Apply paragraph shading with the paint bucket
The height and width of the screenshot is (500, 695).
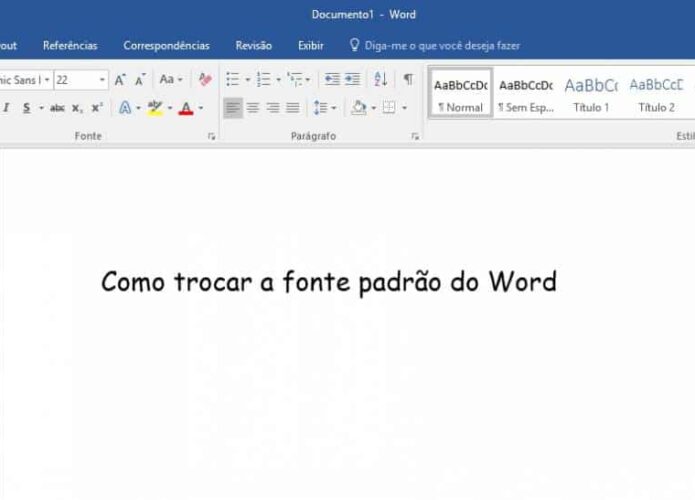[x=359, y=108]
